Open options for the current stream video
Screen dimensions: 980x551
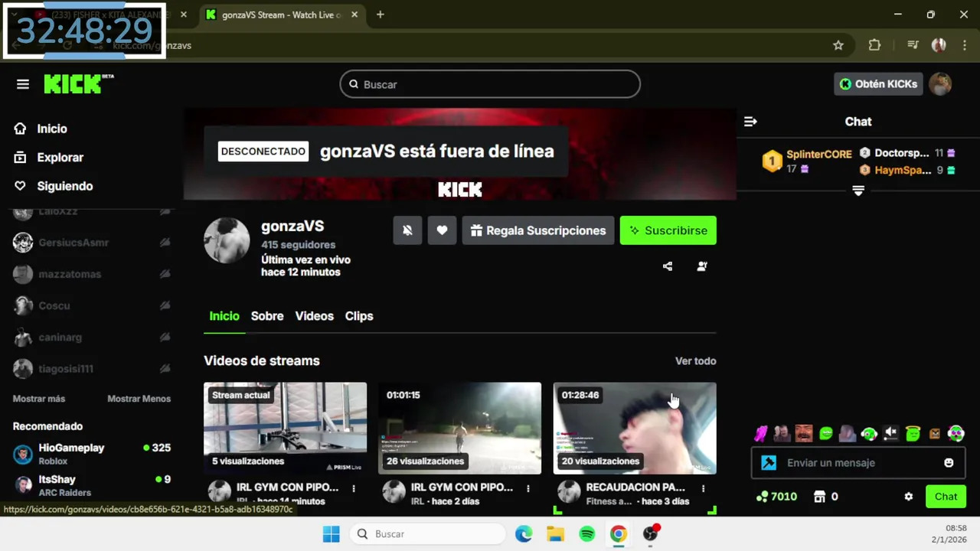354,488
